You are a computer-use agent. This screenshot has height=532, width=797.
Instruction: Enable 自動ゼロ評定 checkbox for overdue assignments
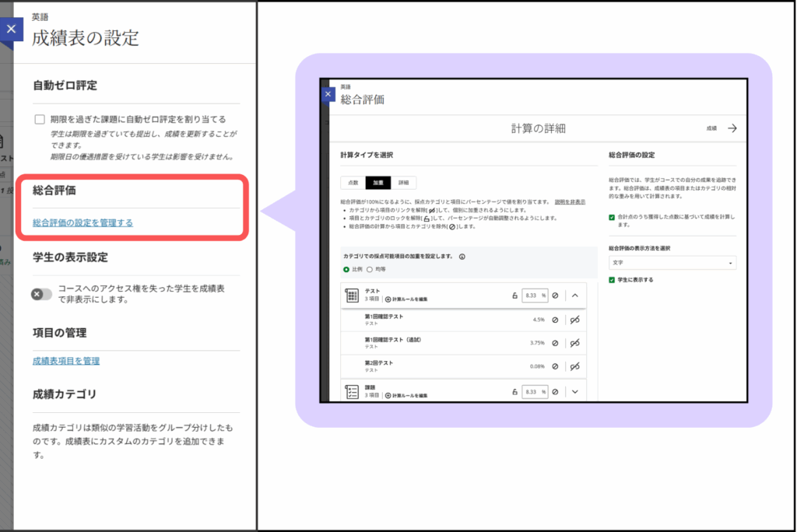40,120
